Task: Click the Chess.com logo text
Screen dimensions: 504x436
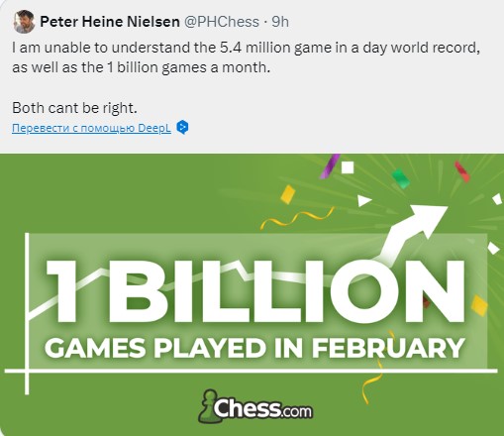Action: tap(262, 408)
